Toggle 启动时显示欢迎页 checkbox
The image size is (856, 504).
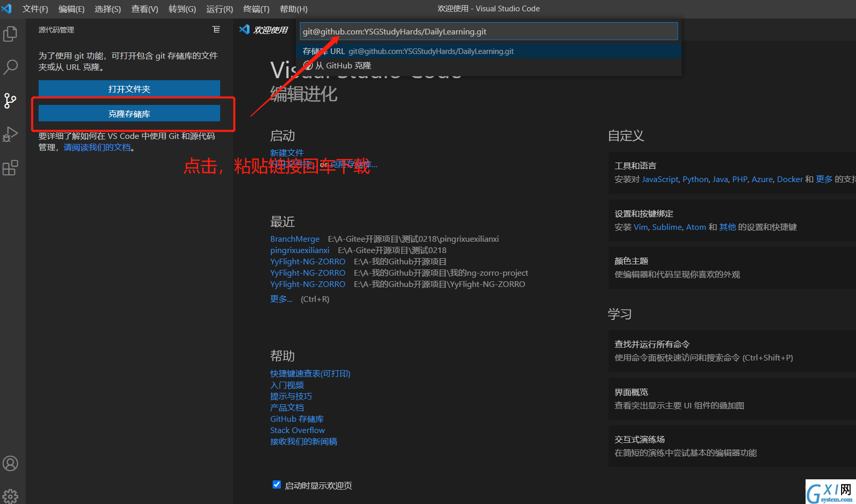coord(276,484)
